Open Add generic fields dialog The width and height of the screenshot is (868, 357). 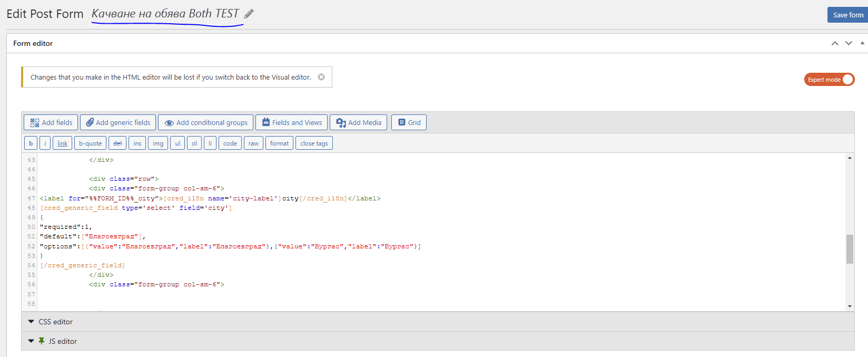tap(118, 122)
